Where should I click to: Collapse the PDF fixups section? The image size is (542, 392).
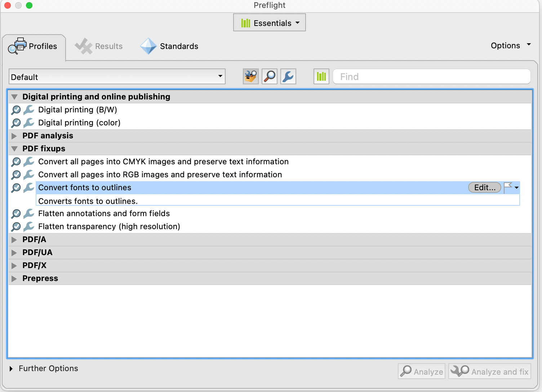point(14,148)
